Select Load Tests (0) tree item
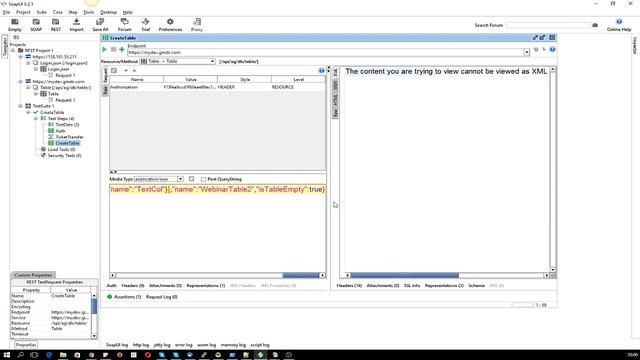This screenshot has height=360, width=640. (x=61, y=149)
